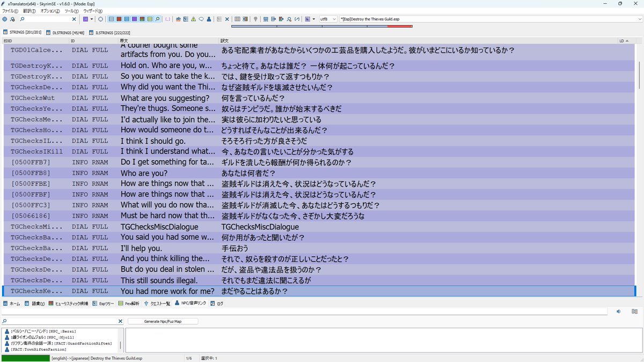Image resolution: width=644 pixels, height=362 pixels.
Task: Open the spell check 'ab' icon
Action: coord(178,19)
